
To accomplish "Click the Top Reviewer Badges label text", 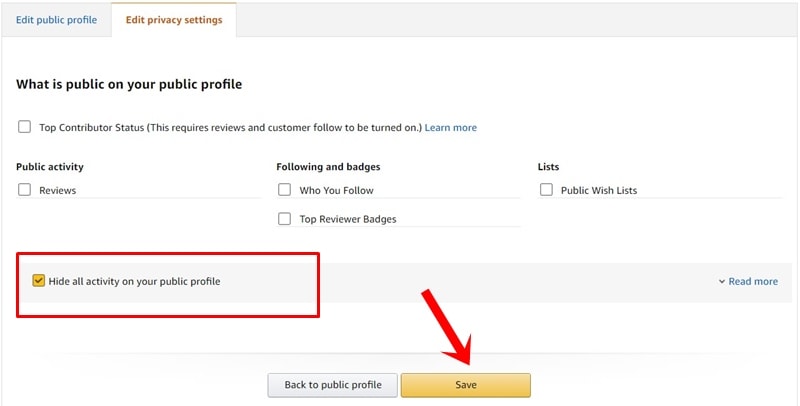I will point(348,219).
